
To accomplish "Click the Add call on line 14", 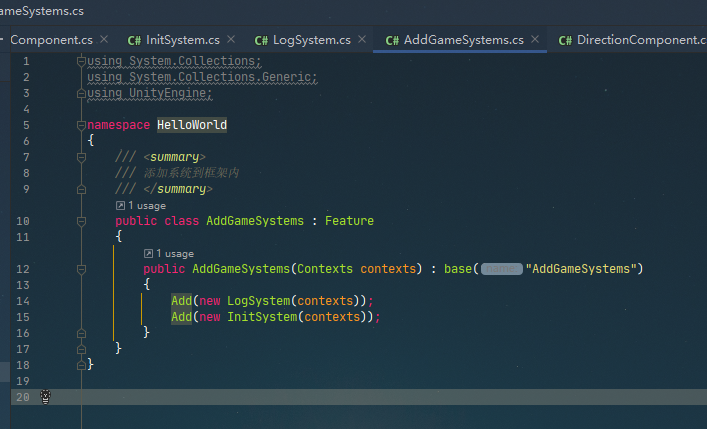I will point(182,301).
